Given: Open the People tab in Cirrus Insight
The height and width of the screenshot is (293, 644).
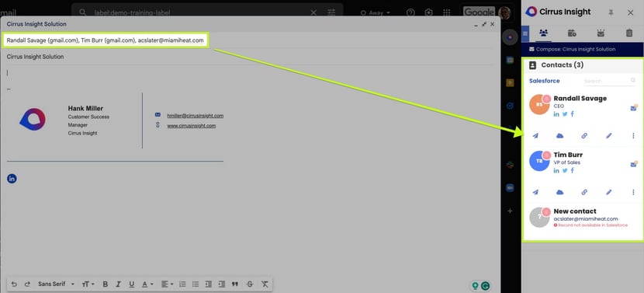Looking at the screenshot, I should pyautogui.click(x=544, y=33).
